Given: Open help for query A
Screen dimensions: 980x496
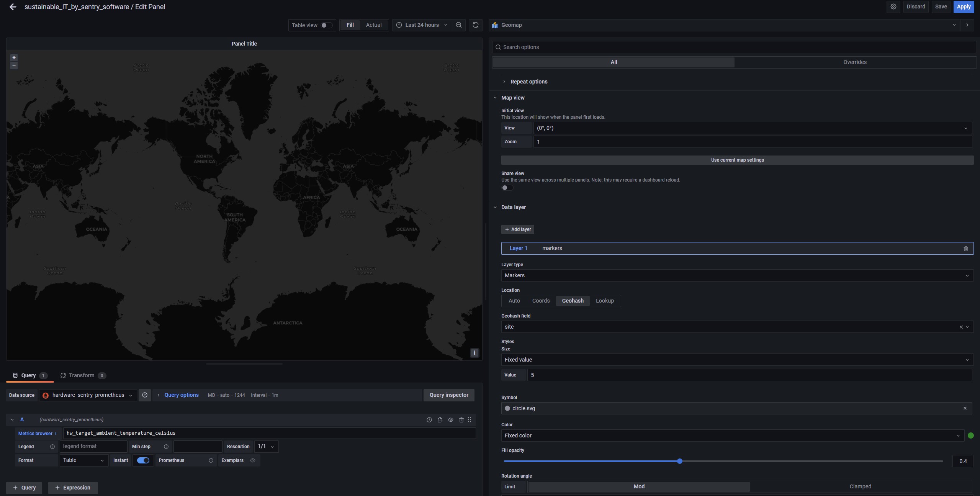Looking at the screenshot, I should coord(429,420).
